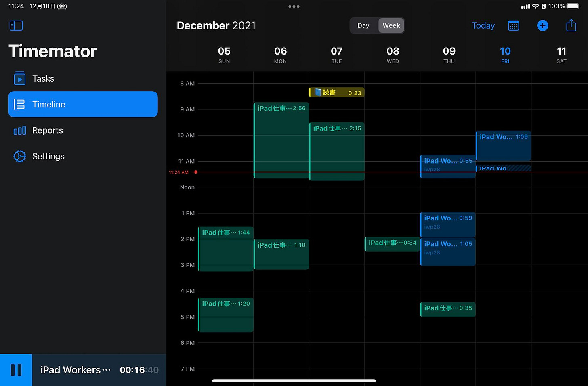Select Wednesday 08 column header
Image resolution: width=588 pixels, height=386 pixels.
click(x=393, y=55)
